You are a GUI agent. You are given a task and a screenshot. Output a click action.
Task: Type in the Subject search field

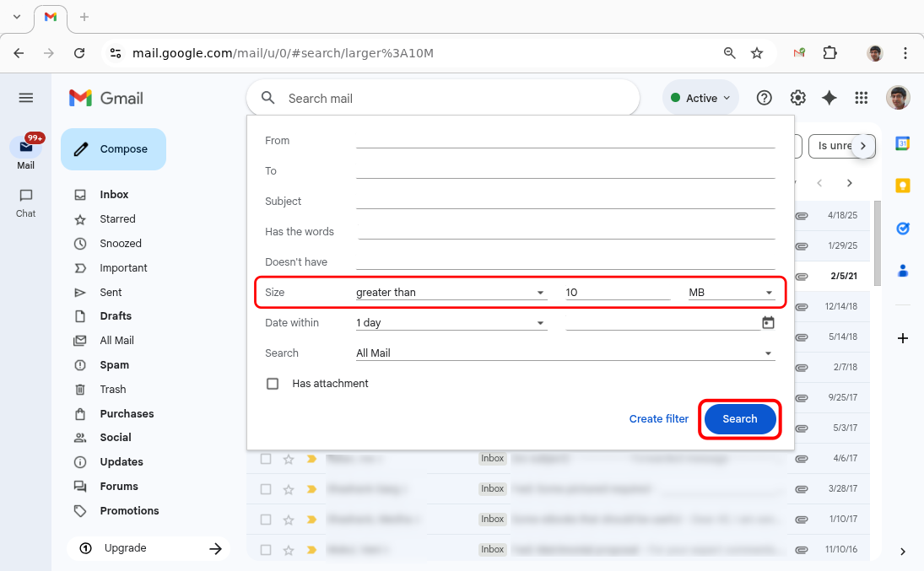coord(565,201)
